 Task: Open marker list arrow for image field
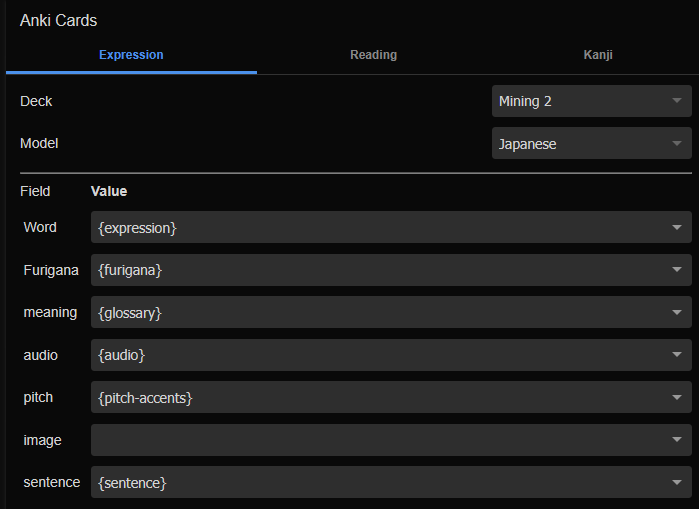(677, 440)
